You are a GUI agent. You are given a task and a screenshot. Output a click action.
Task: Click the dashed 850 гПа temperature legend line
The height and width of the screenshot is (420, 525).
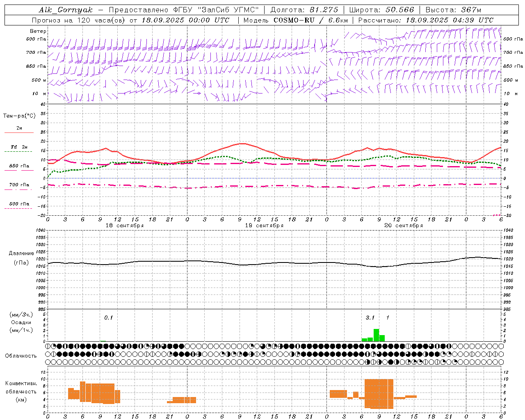click(x=18, y=171)
